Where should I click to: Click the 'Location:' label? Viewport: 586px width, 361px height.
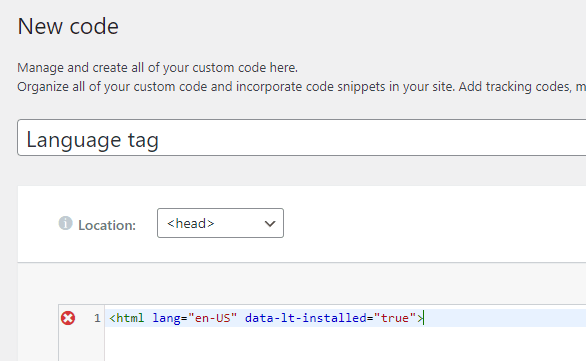pyautogui.click(x=107, y=225)
